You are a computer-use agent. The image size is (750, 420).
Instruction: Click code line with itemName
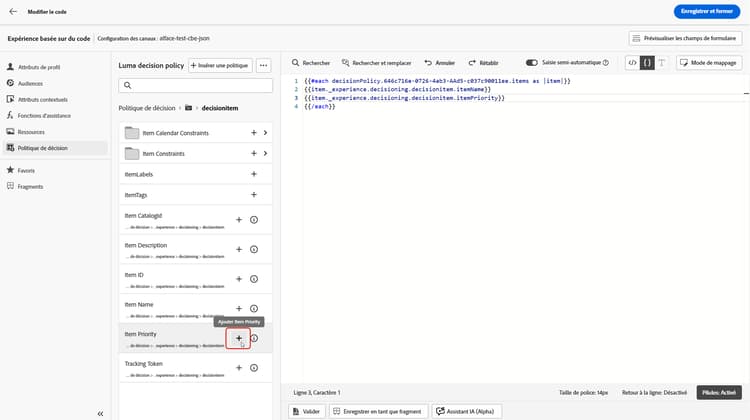pyautogui.click(x=397, y=89)
